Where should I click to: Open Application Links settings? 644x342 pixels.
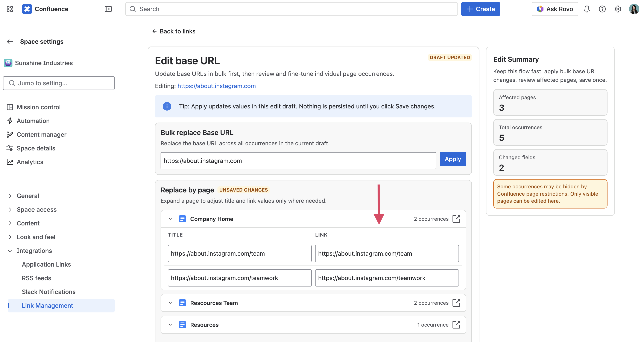coord(46,264)
